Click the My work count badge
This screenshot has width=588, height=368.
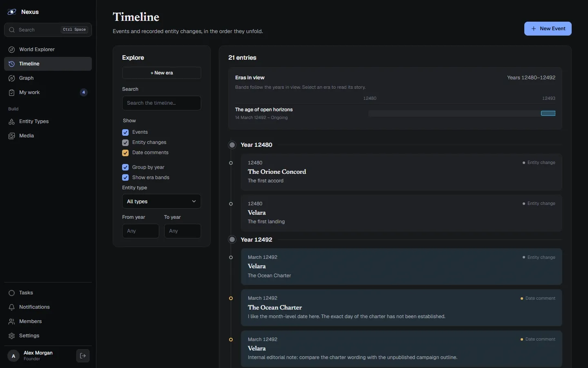tap(84, 92)
